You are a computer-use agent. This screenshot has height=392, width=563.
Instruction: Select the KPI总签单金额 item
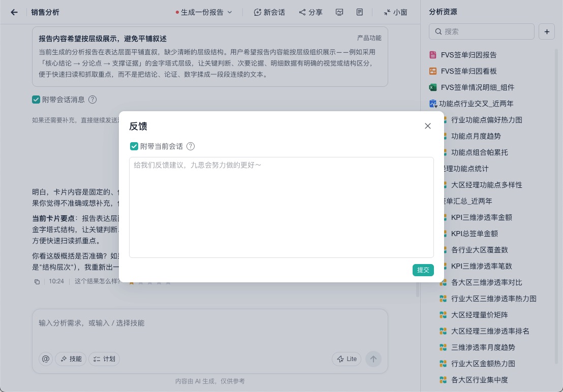(474, 234)
